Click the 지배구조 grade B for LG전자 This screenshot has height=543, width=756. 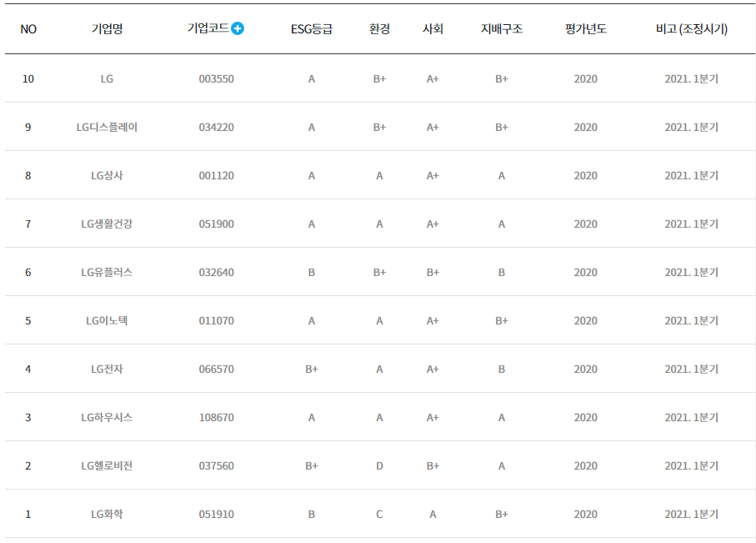pos(502,369)
